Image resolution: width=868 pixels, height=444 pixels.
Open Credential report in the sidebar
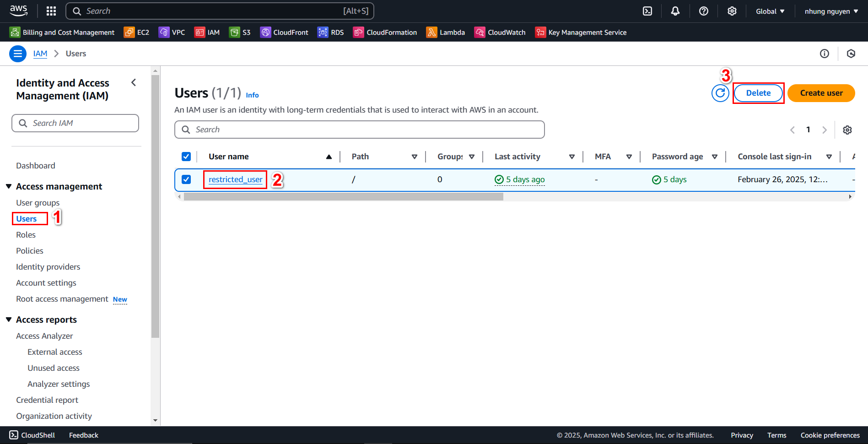47,400
